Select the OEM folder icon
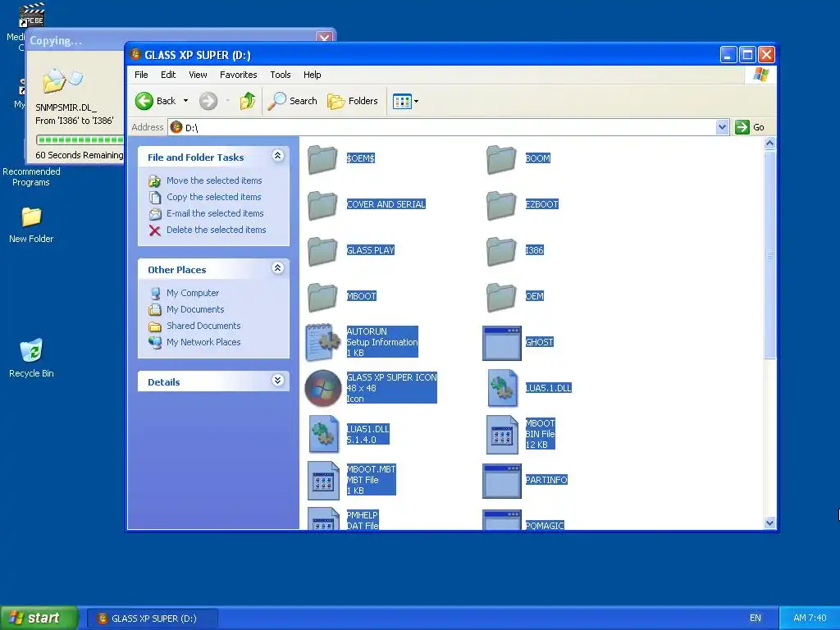Screen dimensions: 840x630 501,297
